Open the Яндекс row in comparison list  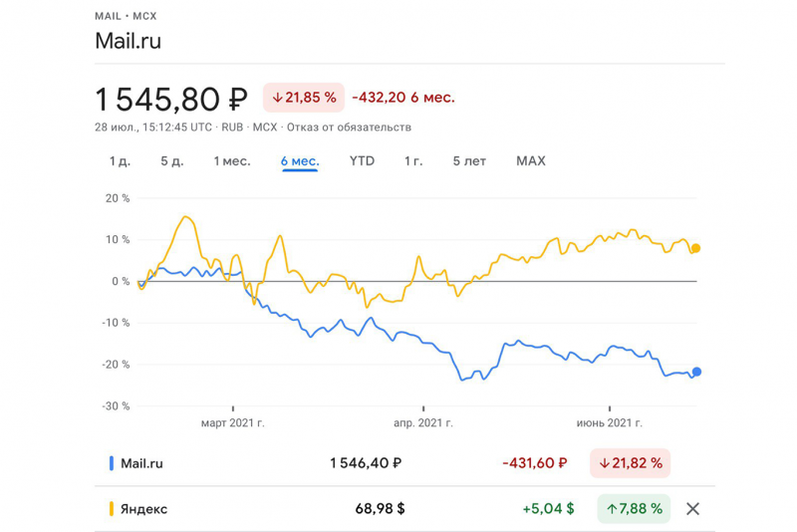click(x=143, y=509)
